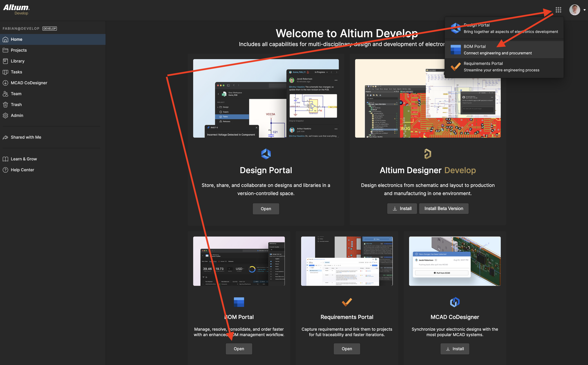Click the DEVELOP badge next to workspace name
Image resolution: width=588 pixels, height=365 pixels.
coord(50,29)
